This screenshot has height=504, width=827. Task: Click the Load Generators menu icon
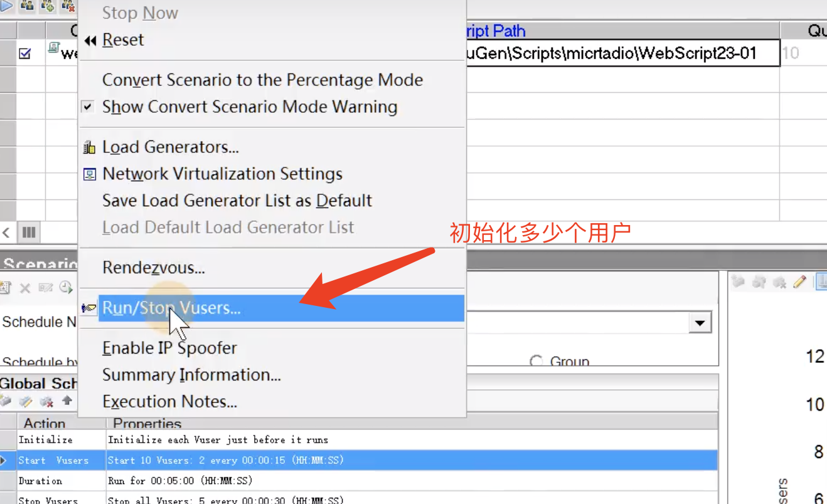[x=89, y=148]
